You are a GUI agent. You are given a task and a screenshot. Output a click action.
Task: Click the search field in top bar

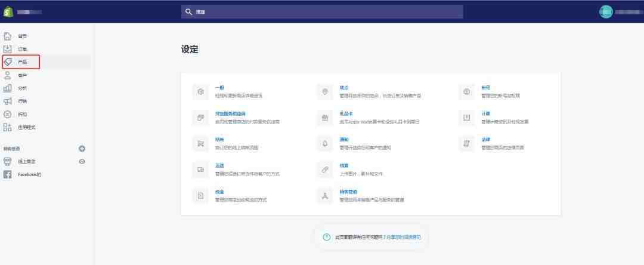322,12
